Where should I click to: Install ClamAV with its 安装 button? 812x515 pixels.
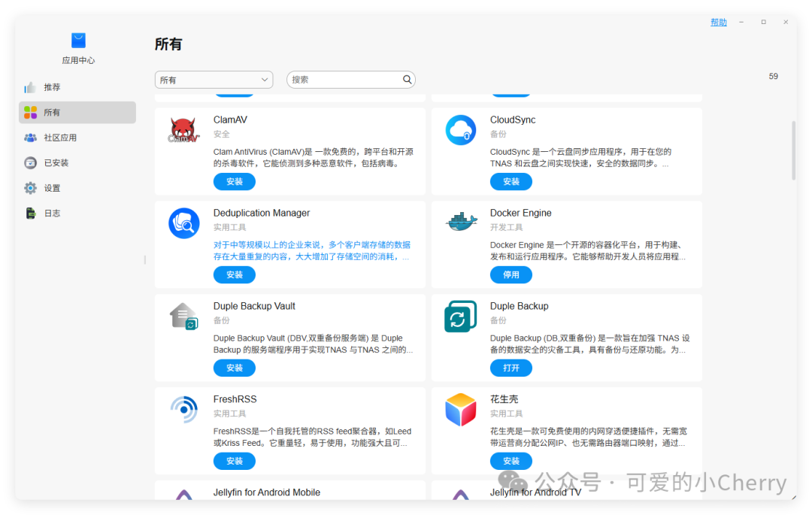coord(235,182)
